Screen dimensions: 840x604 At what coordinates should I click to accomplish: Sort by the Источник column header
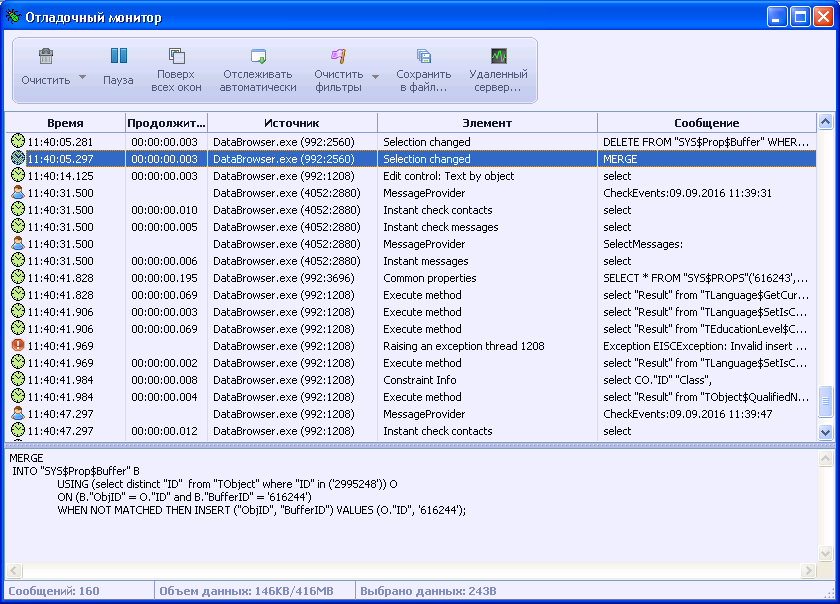(x=292, y=123)
